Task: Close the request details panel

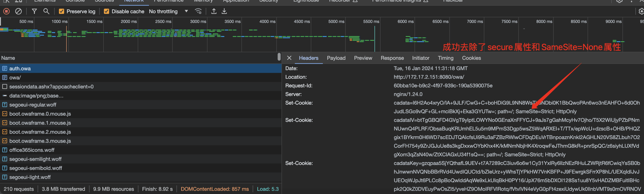Action: 289,58
